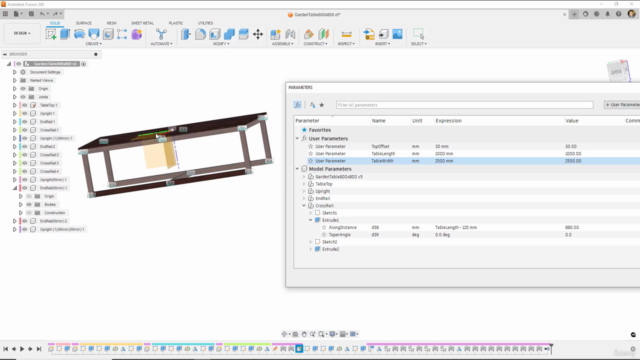Toggle visibility eye of TableTop:1
Viewport: 640px width, 360px height.
(x=24, y=105)
